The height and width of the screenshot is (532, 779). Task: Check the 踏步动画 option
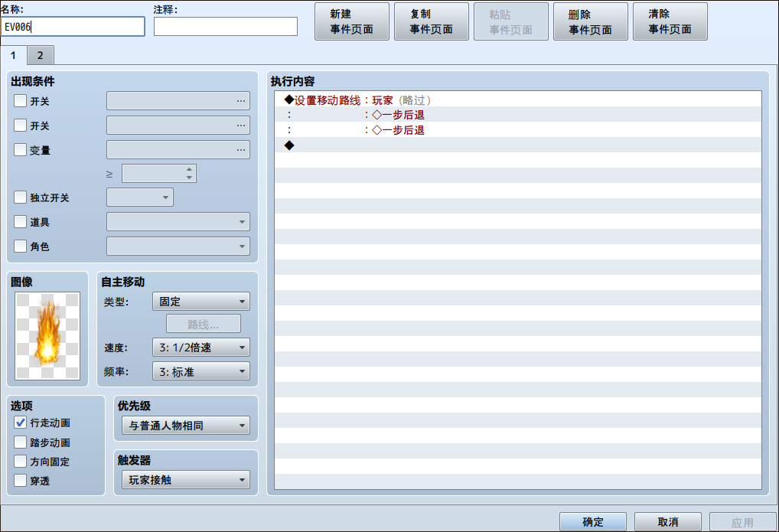click(21, 442)
